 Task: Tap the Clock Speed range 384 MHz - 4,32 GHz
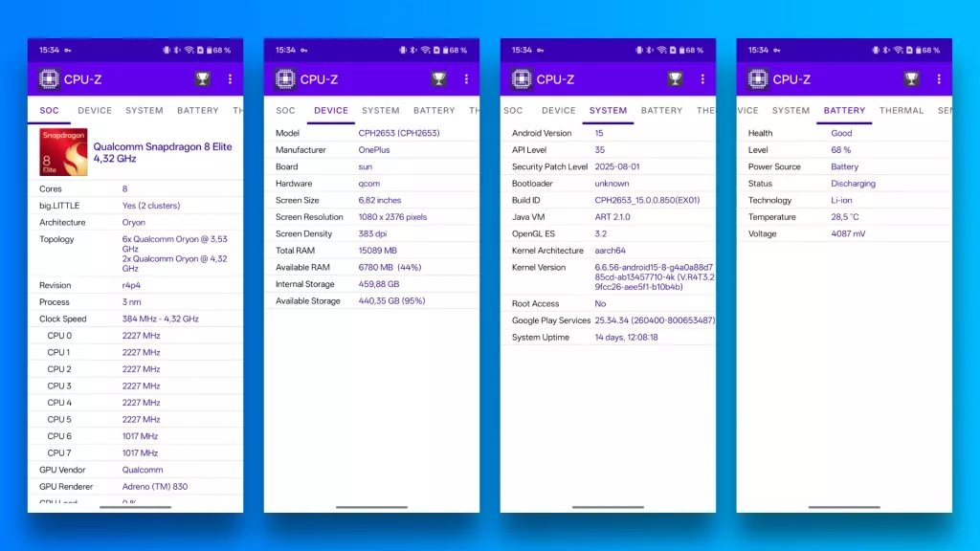coord(160,319)
